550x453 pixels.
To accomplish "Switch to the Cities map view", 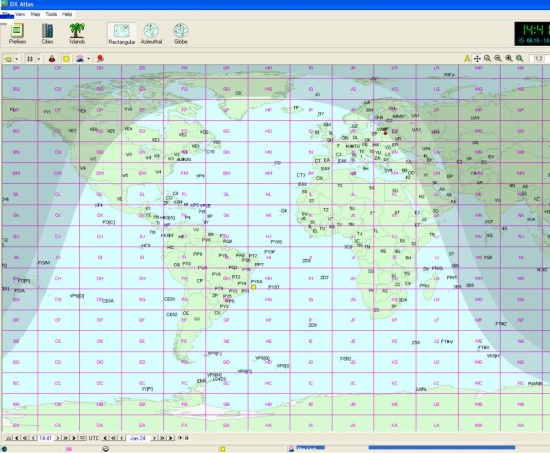I will pos(47,34).
